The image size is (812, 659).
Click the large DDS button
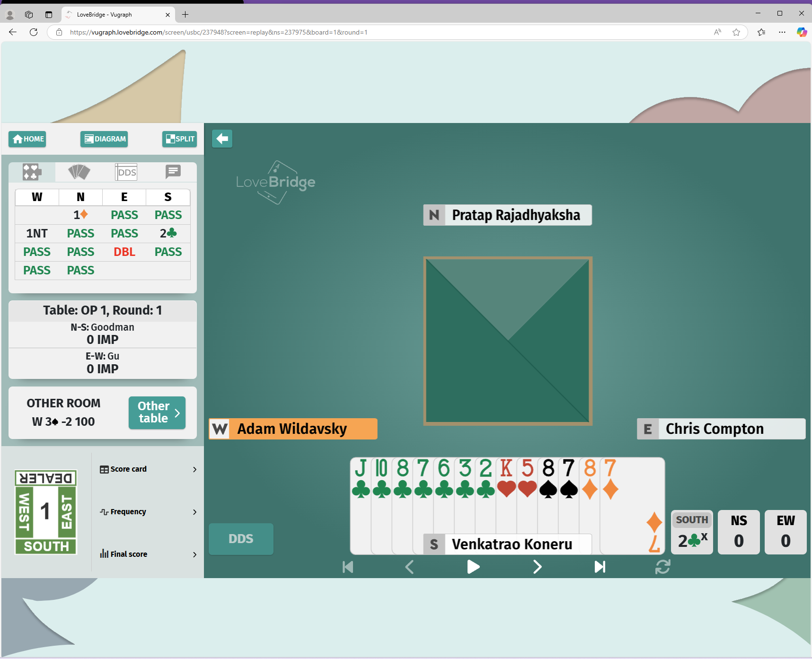(241, 539)
